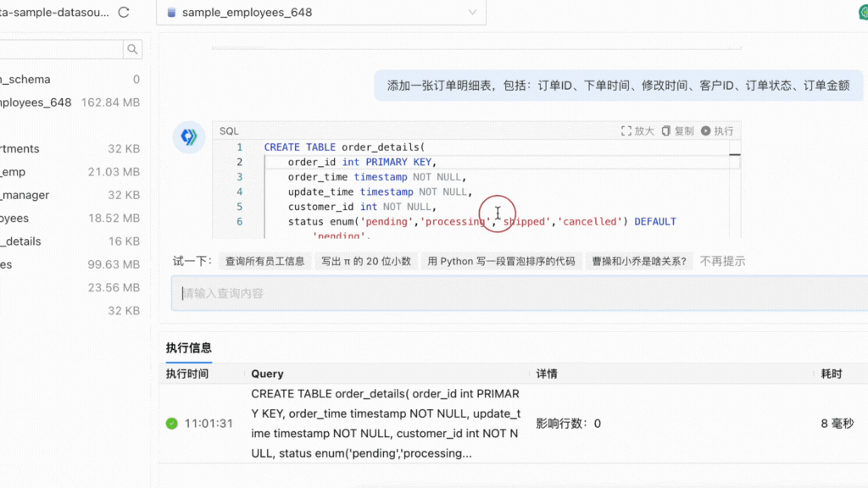Click the user message about 订单明细表
The width and height of the screenshot is (868, 488).
click(618, 86)
